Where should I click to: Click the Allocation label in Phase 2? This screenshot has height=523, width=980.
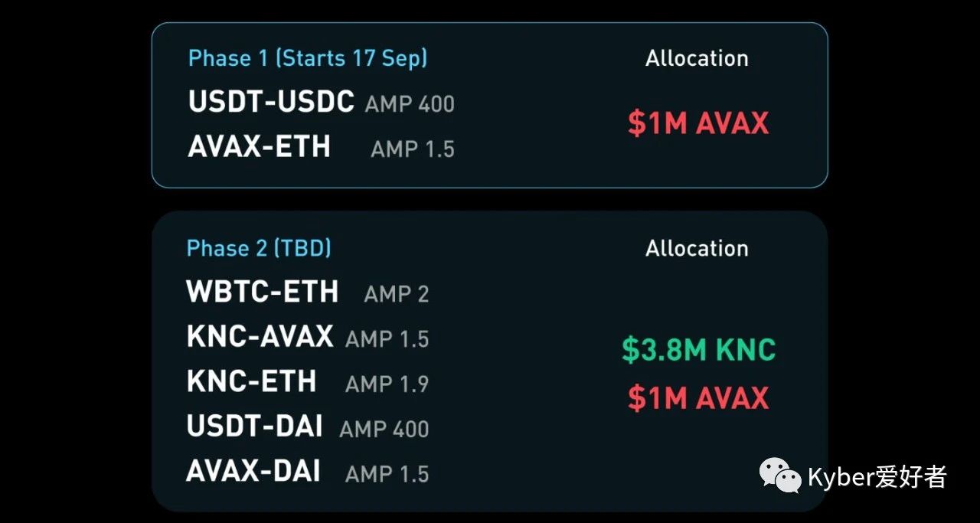click(x=697, y=248)
